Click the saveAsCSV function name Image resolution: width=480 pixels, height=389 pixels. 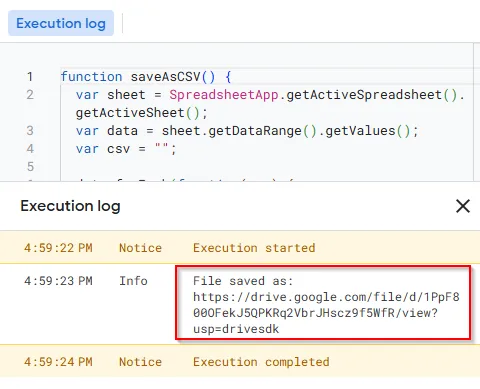[165, 77]
